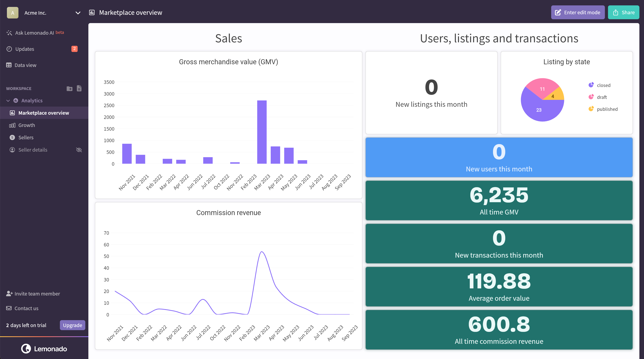The height and width of the screenshot is (359, 644).
Task: Toggle the Seller details hidden eye icon
Action: [x=79, y=150]
